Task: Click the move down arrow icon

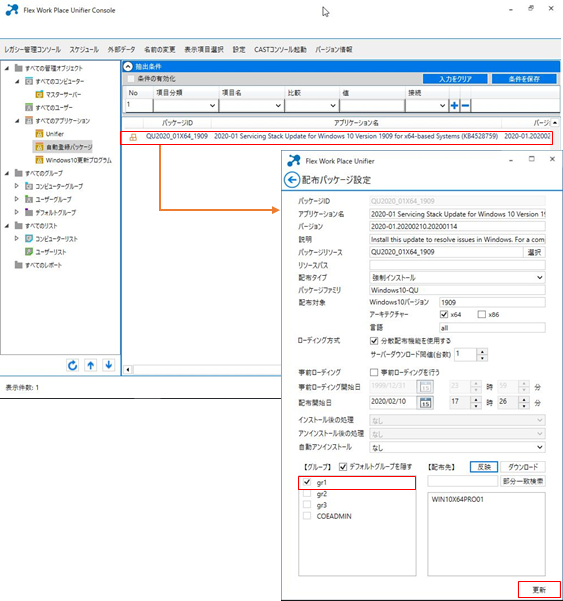Action: 108,365
